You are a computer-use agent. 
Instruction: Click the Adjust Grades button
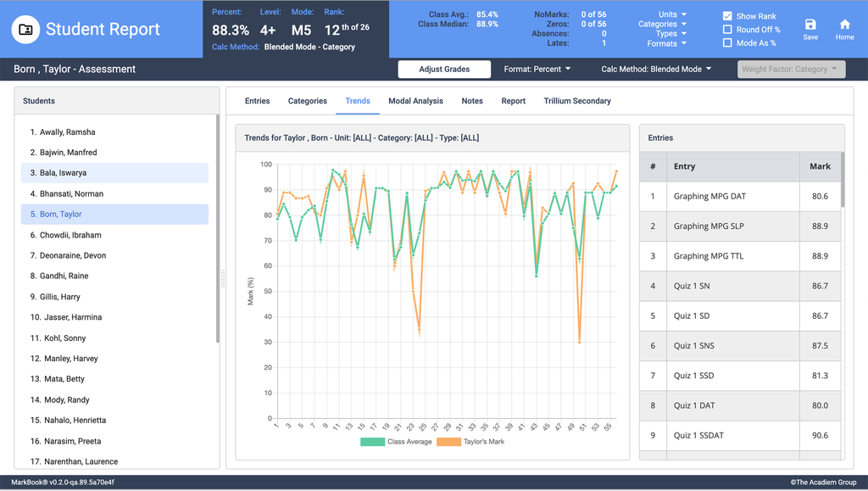444,70
